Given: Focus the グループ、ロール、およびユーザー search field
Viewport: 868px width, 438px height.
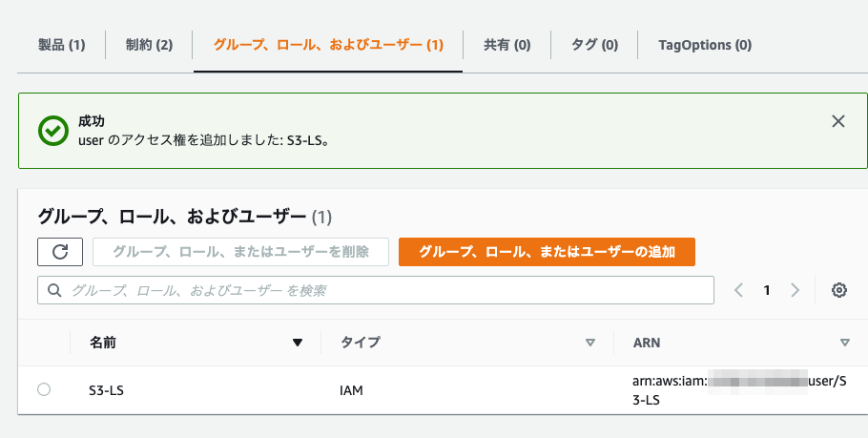Looking at the screenshot, I should (x=376, y=290).
